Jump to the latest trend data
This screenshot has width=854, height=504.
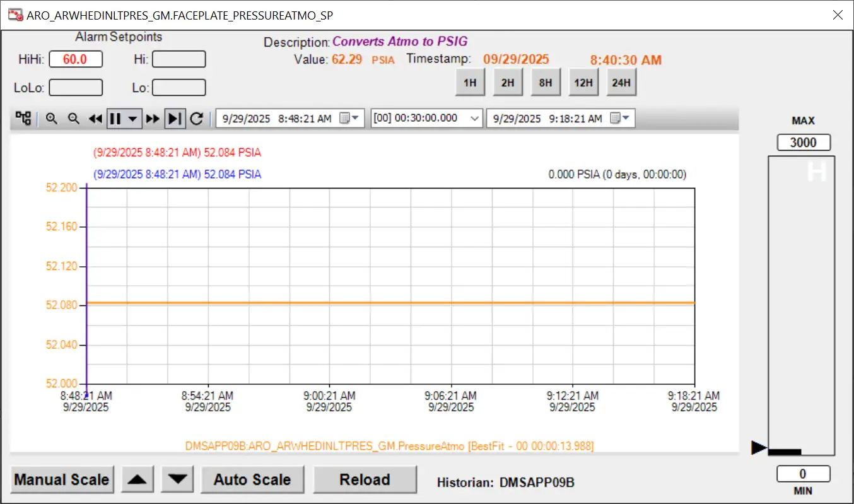(x=175, y=119)
